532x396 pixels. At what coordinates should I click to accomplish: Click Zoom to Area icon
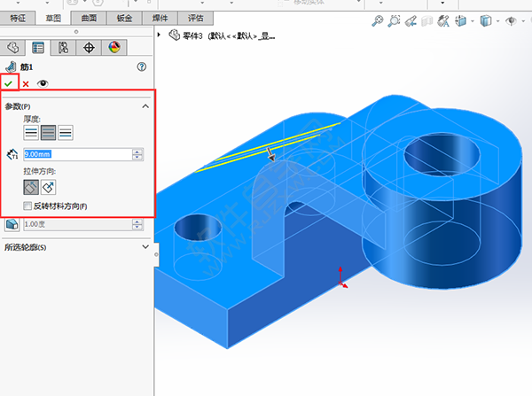coord(394,21)
